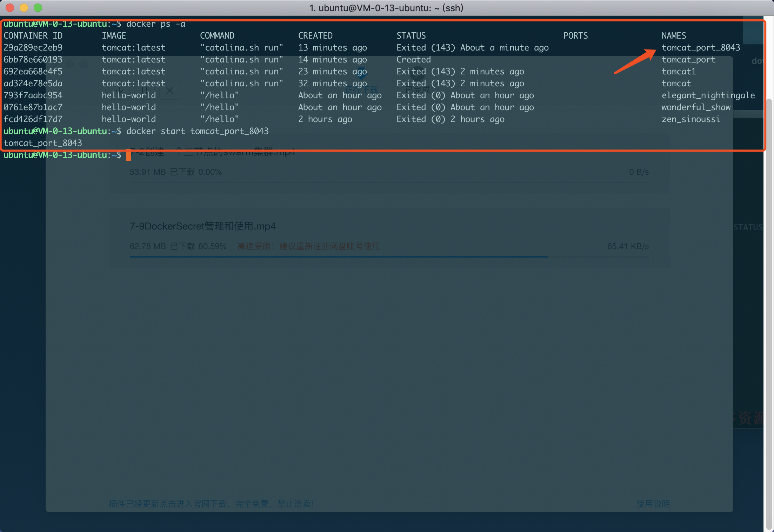This screenshot has width=774, height=532.
Task: Click the 65.41 KB/s speed label
Action: click(628, 246)
